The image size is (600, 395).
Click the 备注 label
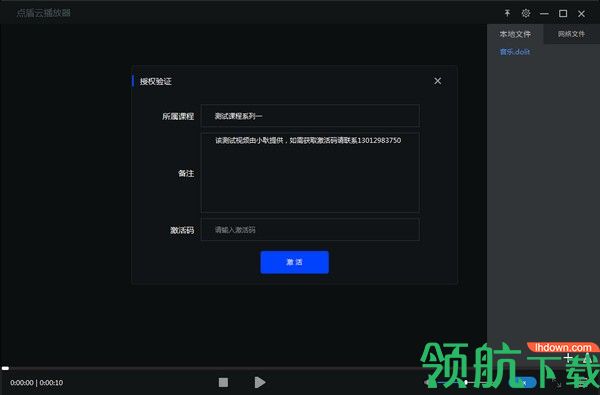click(x=186, y=173)
